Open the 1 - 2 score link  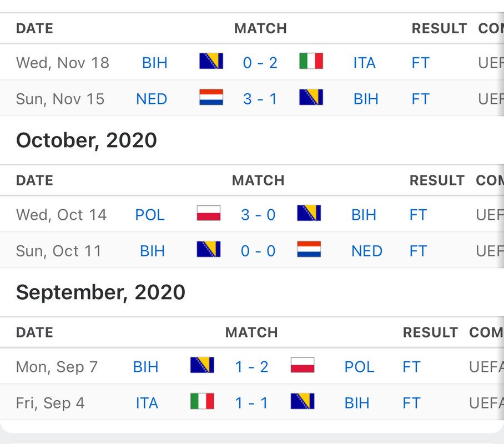point(251,367)
